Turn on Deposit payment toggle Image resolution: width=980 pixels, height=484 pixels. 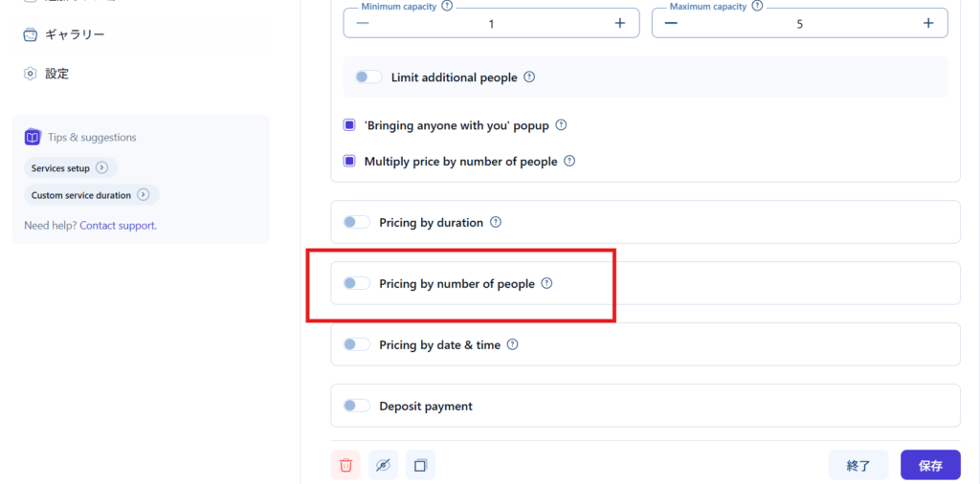[x=356, y=406]
